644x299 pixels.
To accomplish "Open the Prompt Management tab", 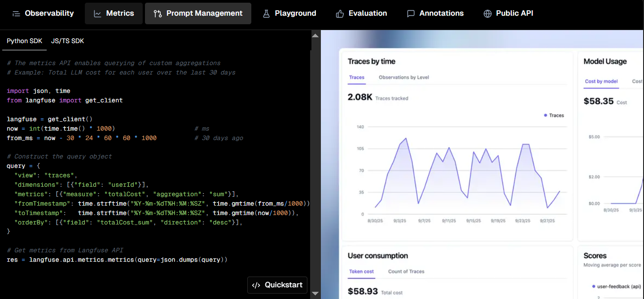I will point(198,13).
